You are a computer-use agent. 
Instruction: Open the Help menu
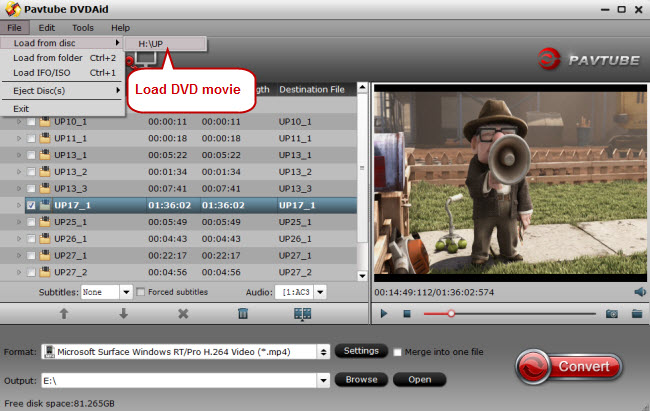pyautogui.click(x=120, y=28)
